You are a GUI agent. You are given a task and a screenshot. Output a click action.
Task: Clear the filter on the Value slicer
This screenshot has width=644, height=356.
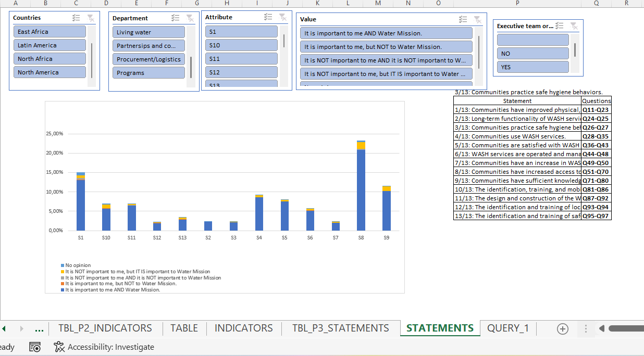coord(478,19)
